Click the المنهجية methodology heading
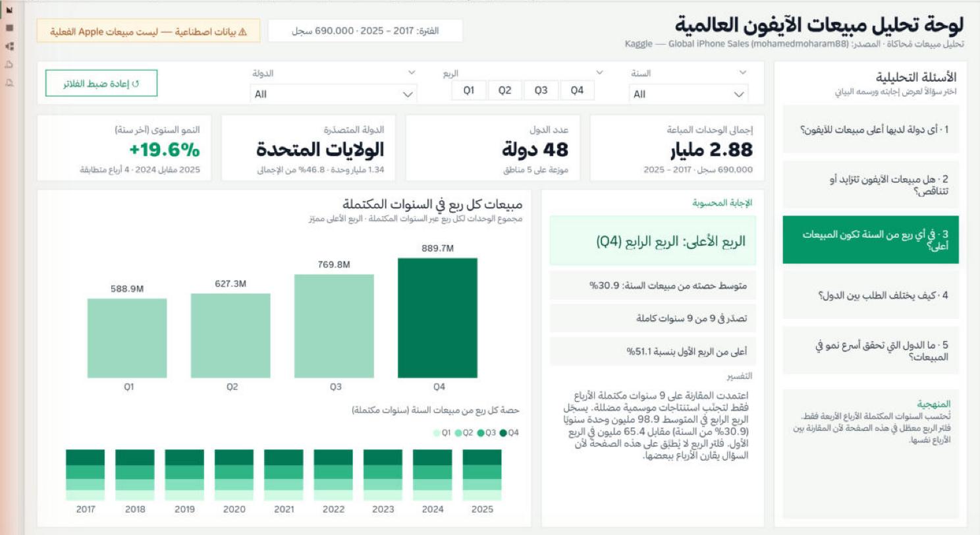This screenshot has width=980, height=535. [934, 404]
